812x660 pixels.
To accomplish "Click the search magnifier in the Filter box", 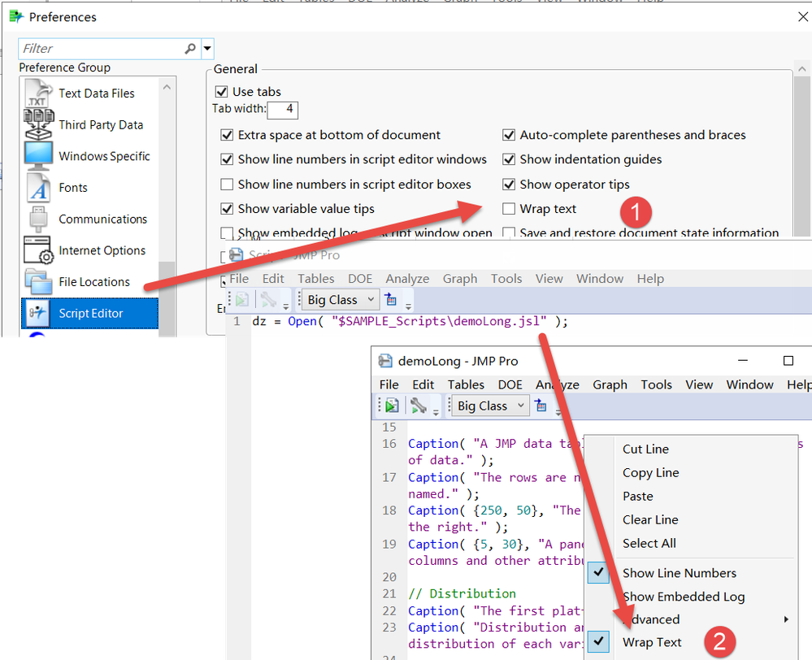I will 190,49.
